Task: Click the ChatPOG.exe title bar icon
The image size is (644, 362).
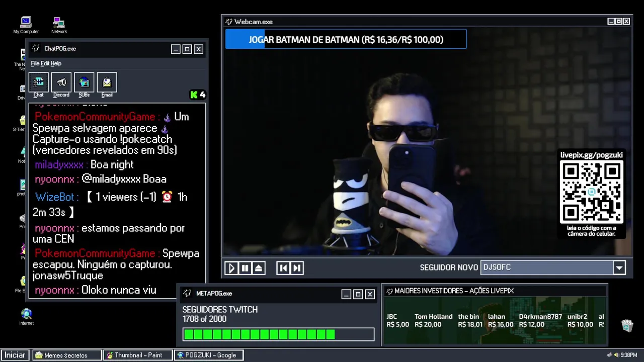Action: pos(36,49)
